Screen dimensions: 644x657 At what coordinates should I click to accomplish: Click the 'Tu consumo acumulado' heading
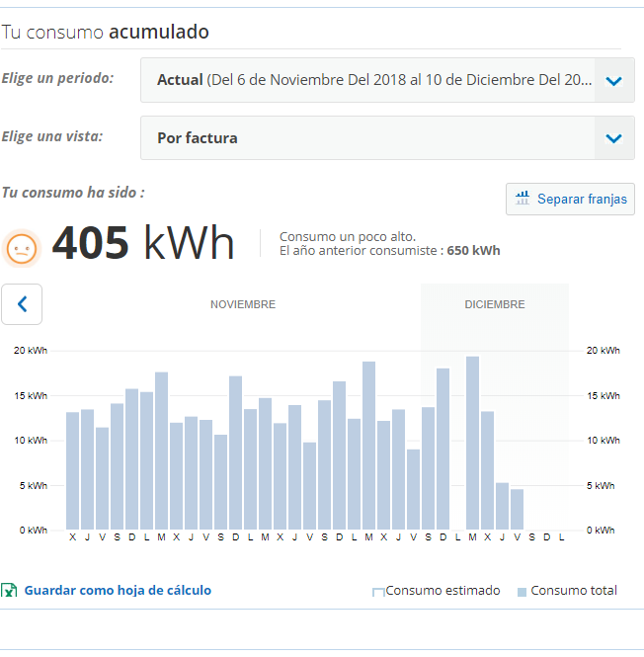105,32
